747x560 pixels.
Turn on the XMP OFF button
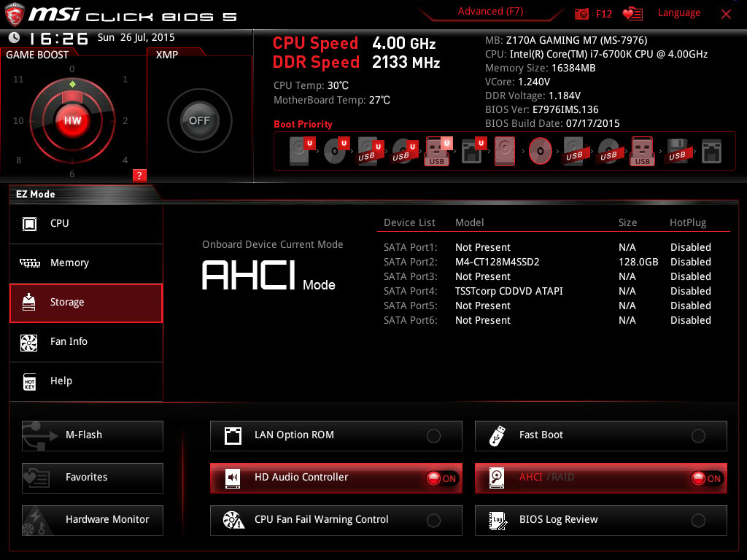click(x=199, y=120)
